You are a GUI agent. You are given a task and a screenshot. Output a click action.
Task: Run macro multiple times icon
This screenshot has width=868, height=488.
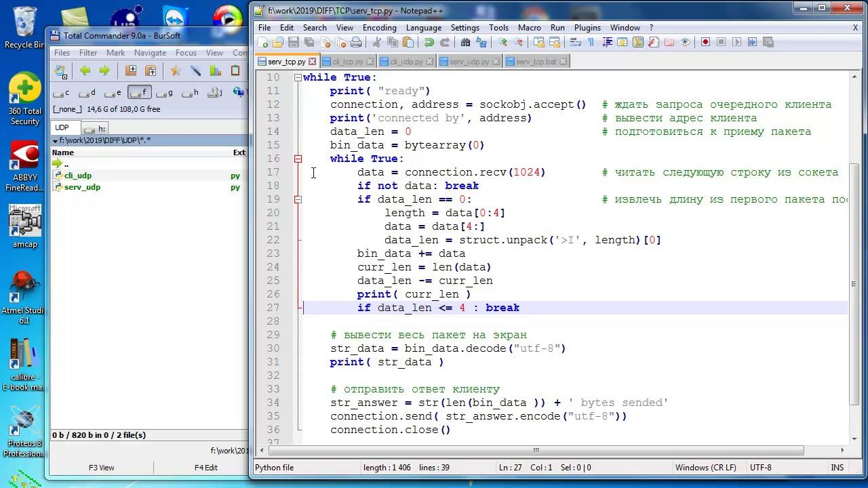pyautogui.click(x=752, y=42)
